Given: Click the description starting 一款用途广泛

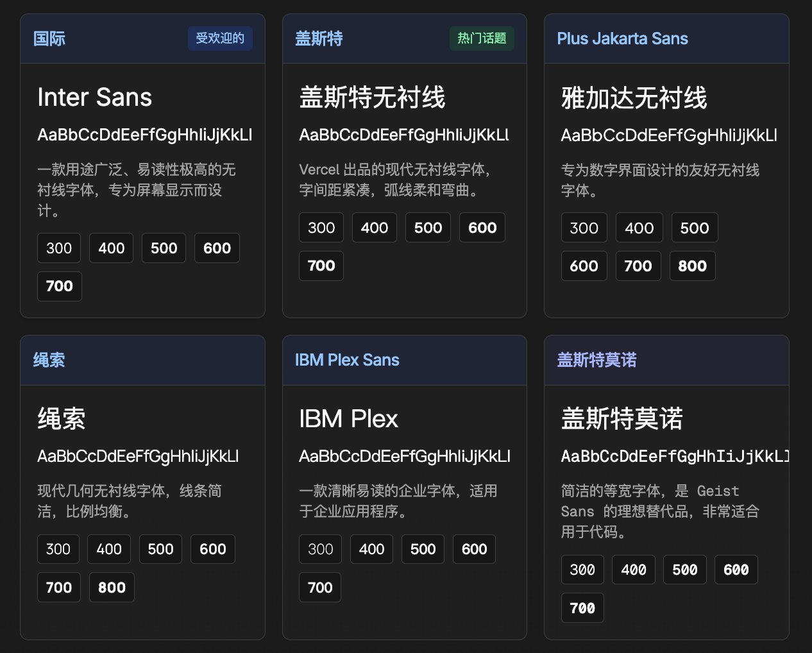Looking at the screenshot, I should (x=137, y=190).
